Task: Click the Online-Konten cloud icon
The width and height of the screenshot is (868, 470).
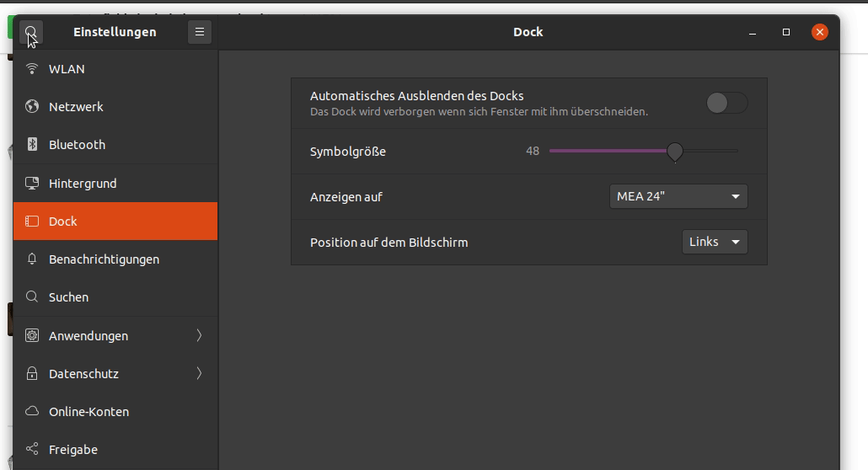Action: pyautogui.click(x=32, y=411)
